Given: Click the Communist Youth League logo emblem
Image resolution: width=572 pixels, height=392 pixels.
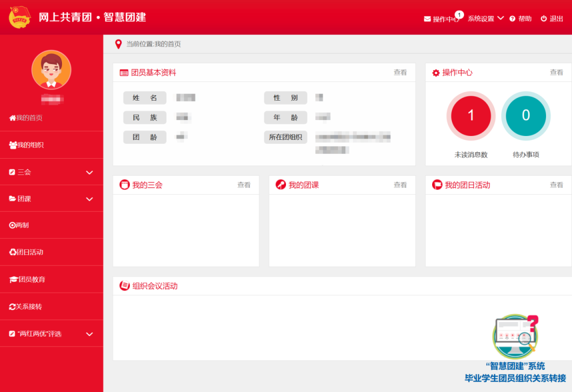Looking at the screenshot, I should [x=20, y=17].
